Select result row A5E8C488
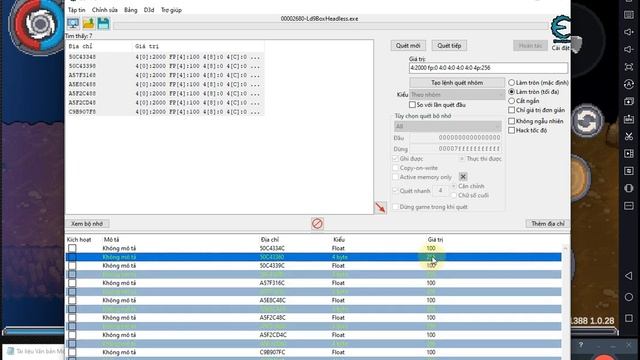This screenshot has height=360, width=640. (165, 84)
